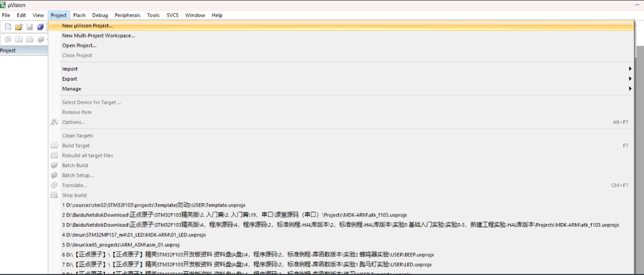Click the Batch Build icon in the build toolbar
644x275 pixels.
coord(40,39)
